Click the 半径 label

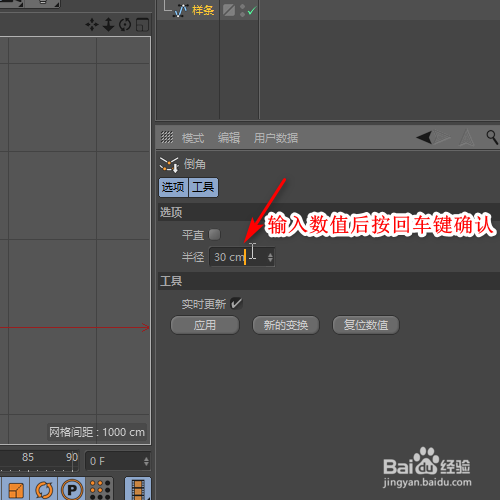click(193, 257)
